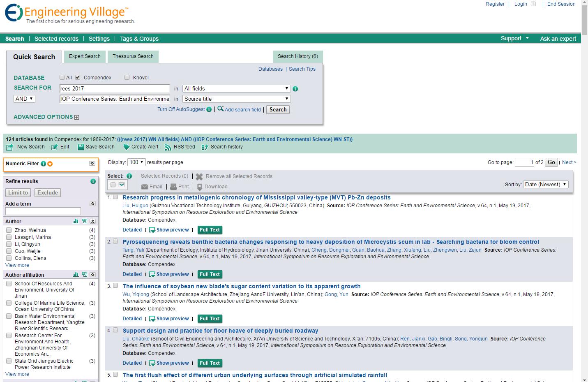Click the Go to page number field

click(524, 162)
